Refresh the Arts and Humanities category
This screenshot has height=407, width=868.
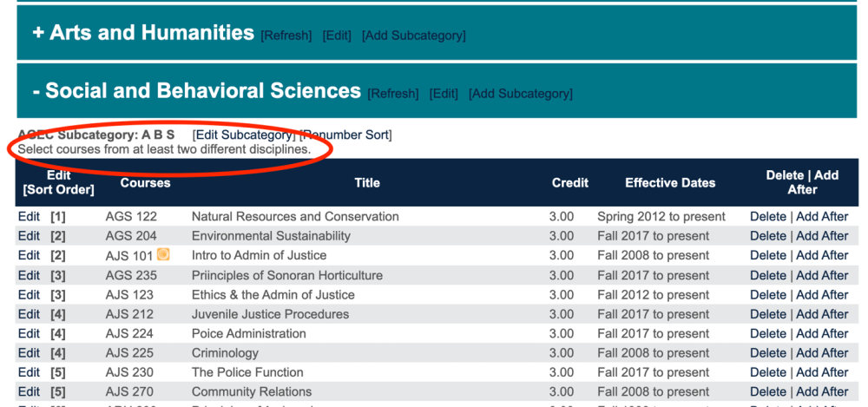coord(286,36)
